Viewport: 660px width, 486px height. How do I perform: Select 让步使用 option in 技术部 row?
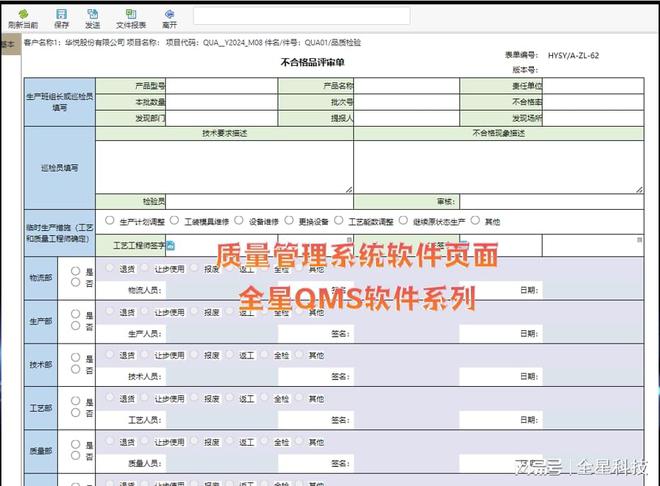click(144, 355)
